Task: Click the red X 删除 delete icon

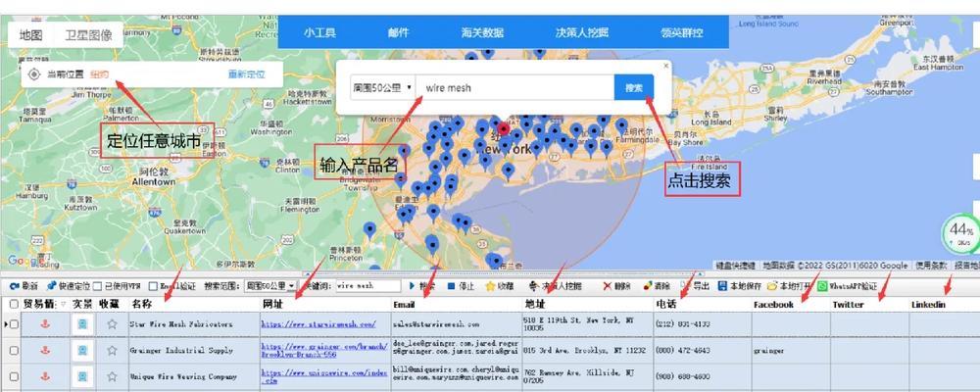Action: coord(607,286)
